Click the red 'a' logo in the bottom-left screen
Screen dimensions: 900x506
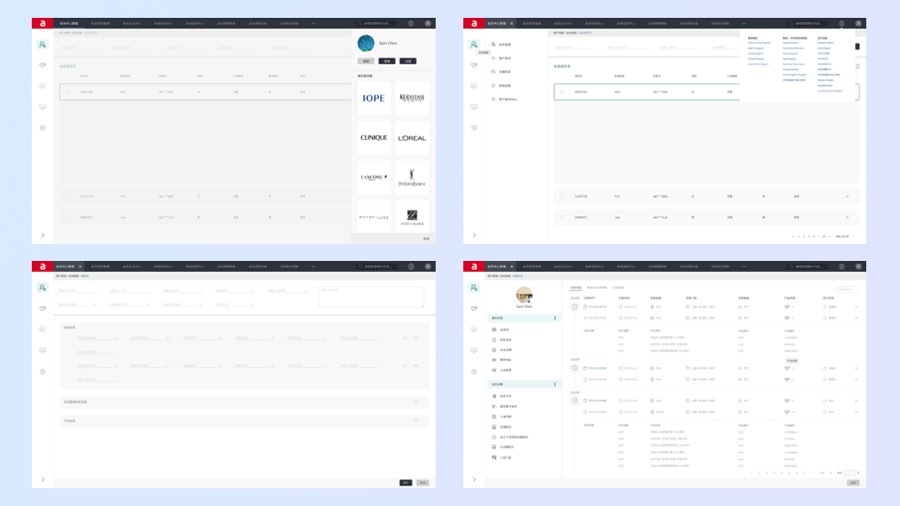click(42, 266)
